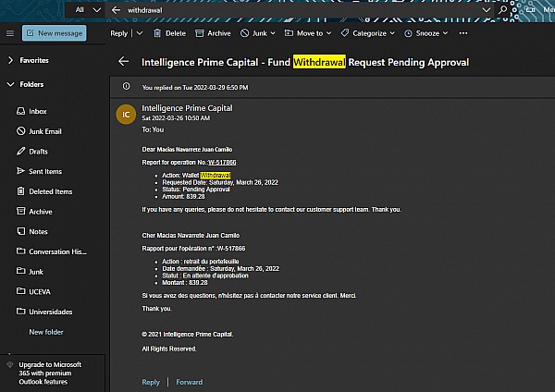The width and height of the screenshot is (555, 392).
Task: Expand search filters chevron
Action: pos(487,10)
